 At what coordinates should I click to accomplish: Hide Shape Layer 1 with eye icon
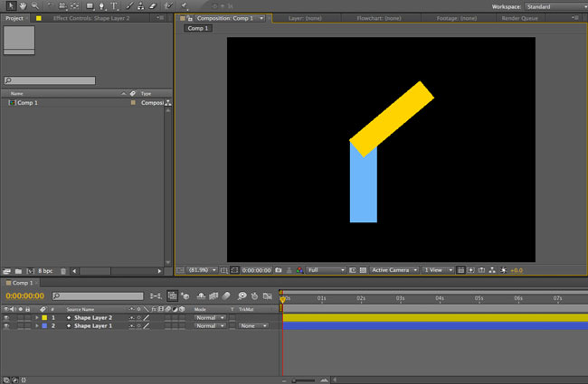(6, 326)
